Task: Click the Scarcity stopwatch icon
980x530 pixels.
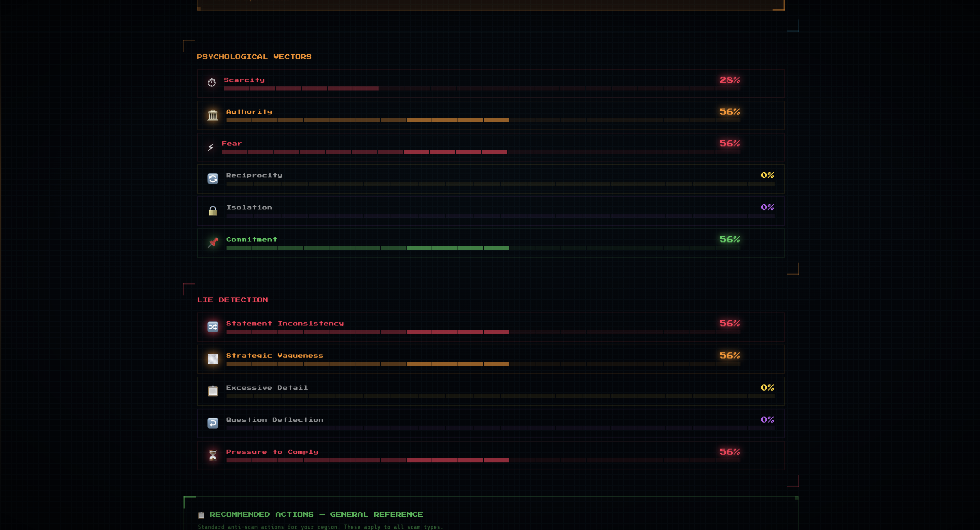Action: click(212, 83)
